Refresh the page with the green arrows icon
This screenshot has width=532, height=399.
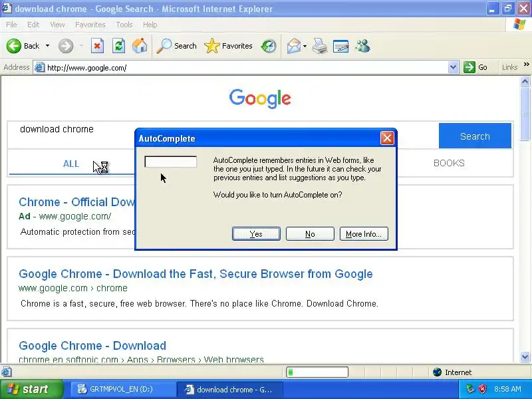119,46
